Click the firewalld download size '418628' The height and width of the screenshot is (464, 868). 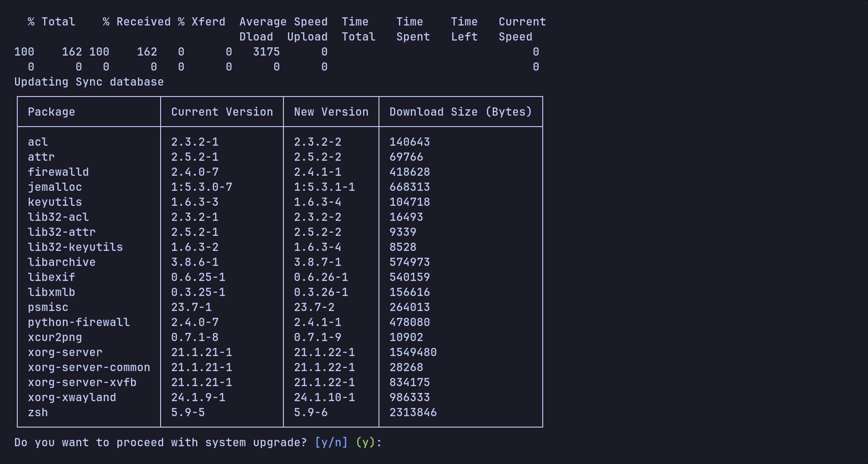tap(410, 172)
